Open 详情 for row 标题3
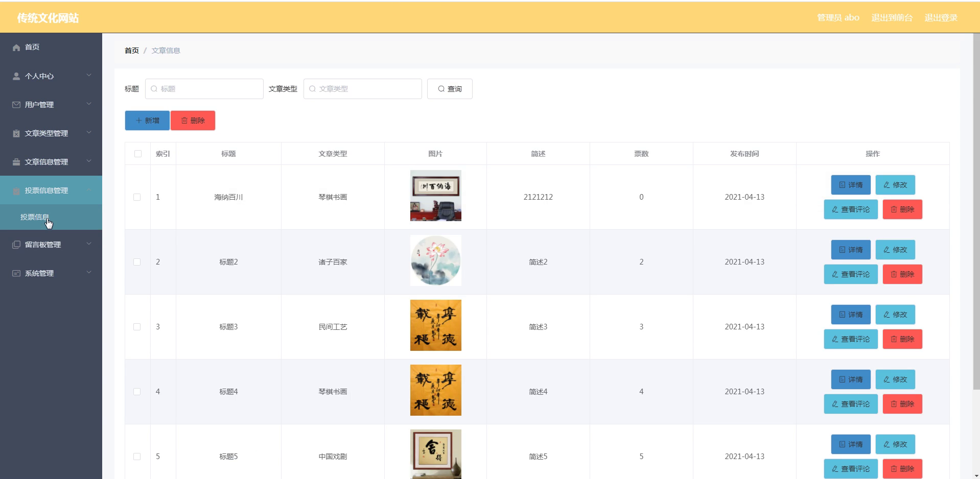Screen dimensions: 980x479 (851, 315)
